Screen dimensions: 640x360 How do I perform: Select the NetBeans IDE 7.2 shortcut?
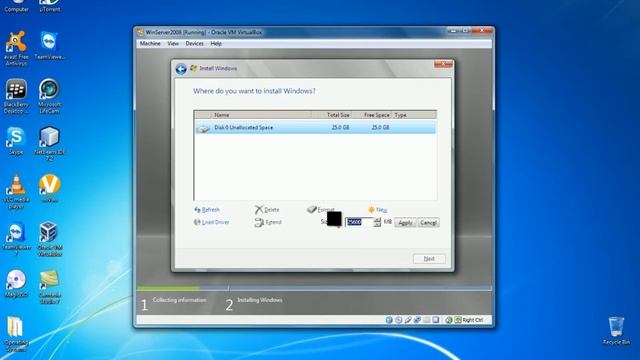[x=49, y=144]
